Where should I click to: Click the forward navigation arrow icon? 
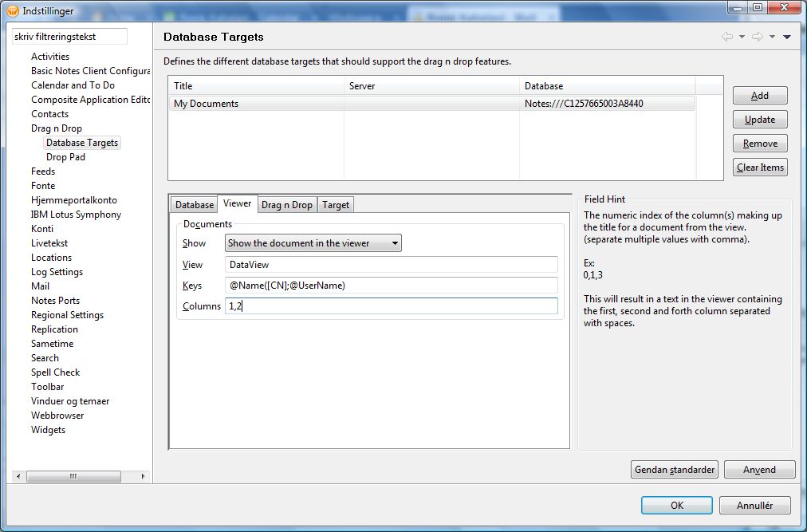(757, 37)
